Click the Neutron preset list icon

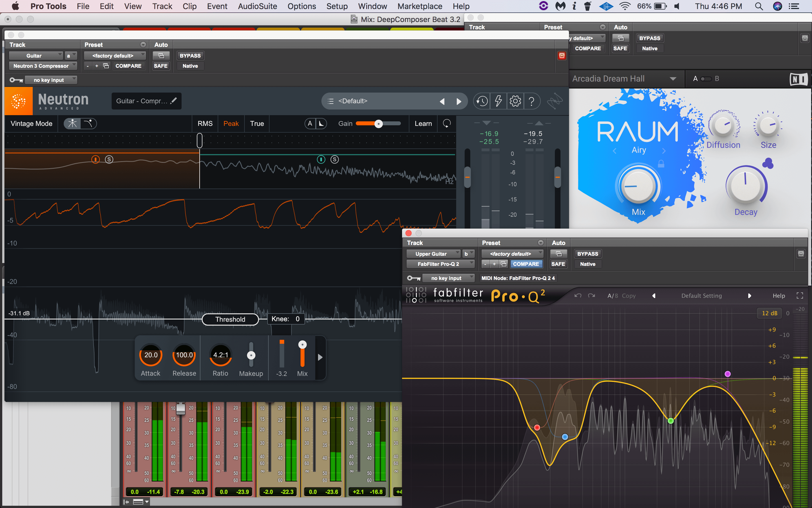tap(330, 101)
